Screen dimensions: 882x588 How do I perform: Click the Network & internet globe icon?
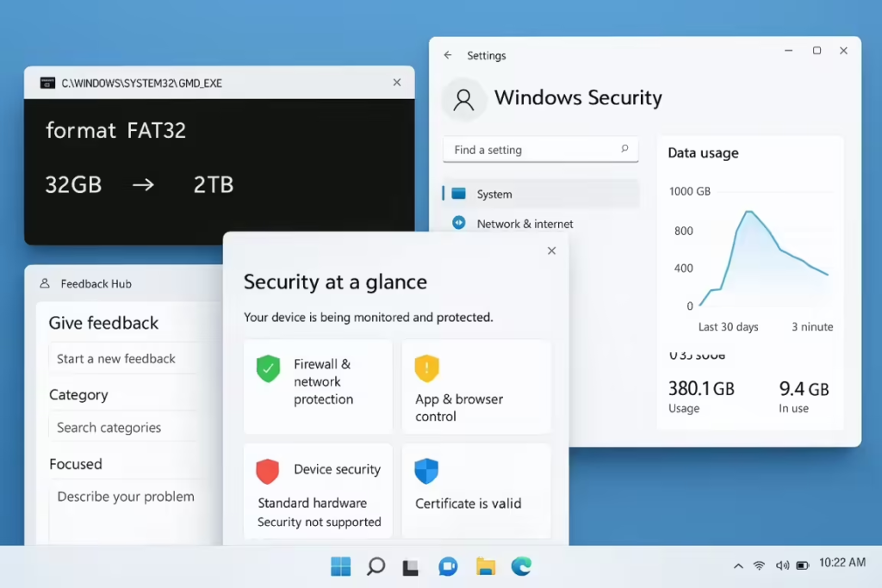coord(457,223)
